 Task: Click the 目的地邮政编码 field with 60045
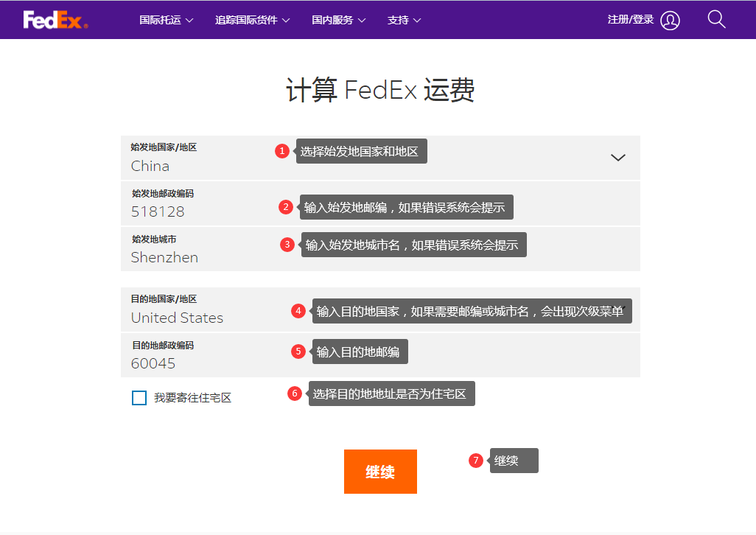point(199,363)
